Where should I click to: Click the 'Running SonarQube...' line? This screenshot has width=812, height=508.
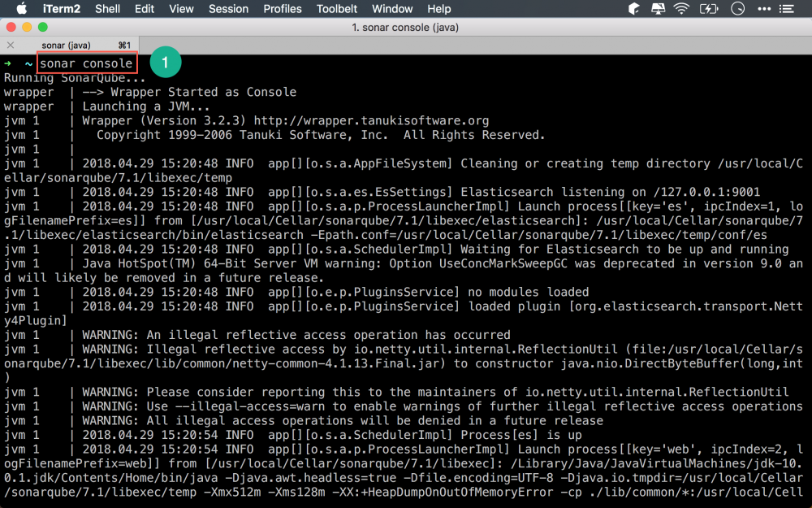tap(75, 78)
